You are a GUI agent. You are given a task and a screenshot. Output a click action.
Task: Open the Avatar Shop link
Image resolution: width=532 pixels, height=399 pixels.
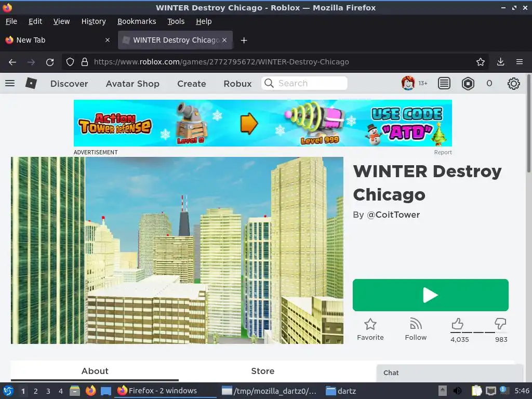tap(132, 84)
